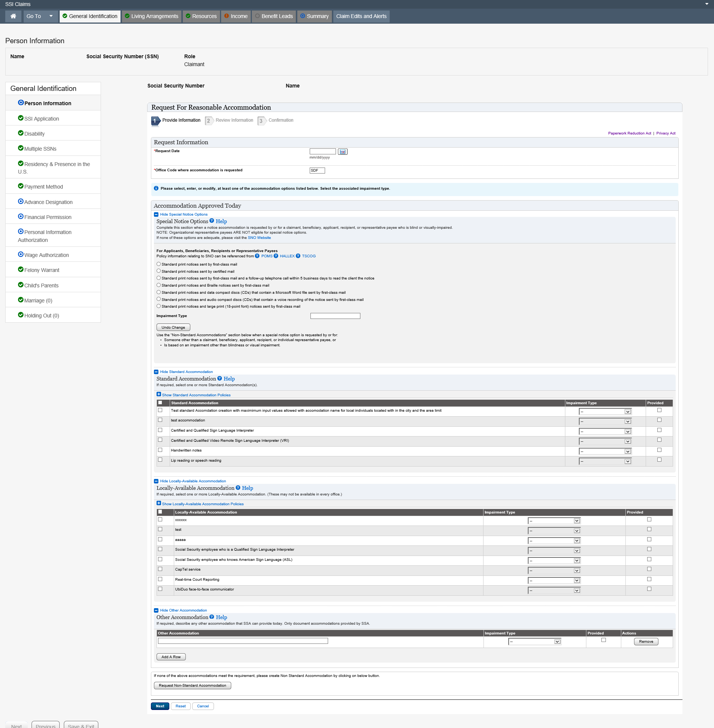Select Braille notices by first-class mail option
714x728 pixels.
pyautogui.click(x=159, y=285)
